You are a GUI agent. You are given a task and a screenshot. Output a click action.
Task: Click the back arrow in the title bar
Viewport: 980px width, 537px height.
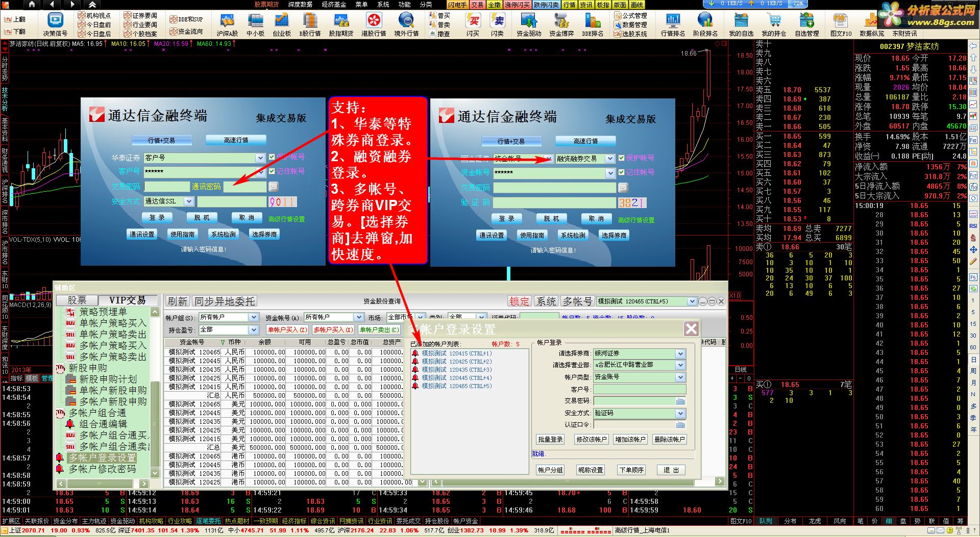point(52,4)
